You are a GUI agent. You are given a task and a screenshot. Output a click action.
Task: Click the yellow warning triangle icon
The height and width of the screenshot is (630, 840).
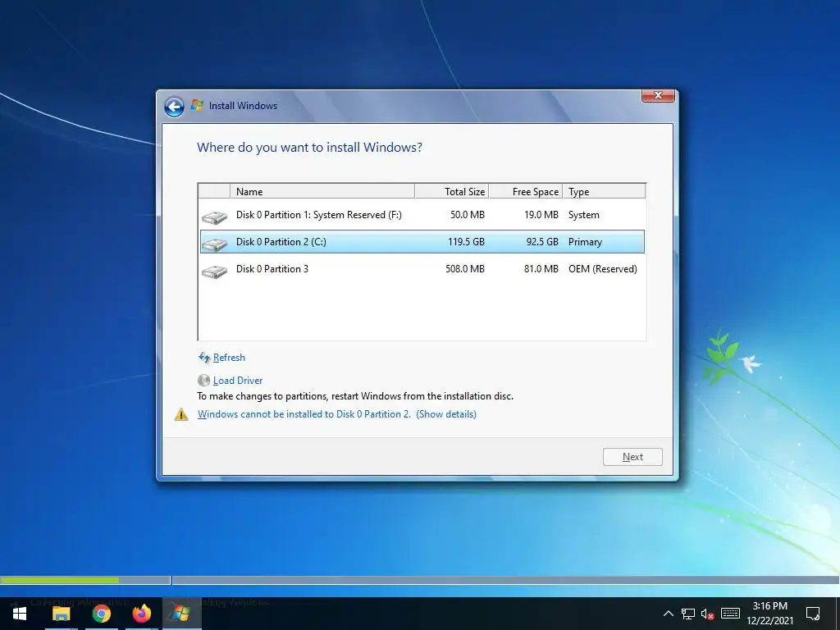181,414
